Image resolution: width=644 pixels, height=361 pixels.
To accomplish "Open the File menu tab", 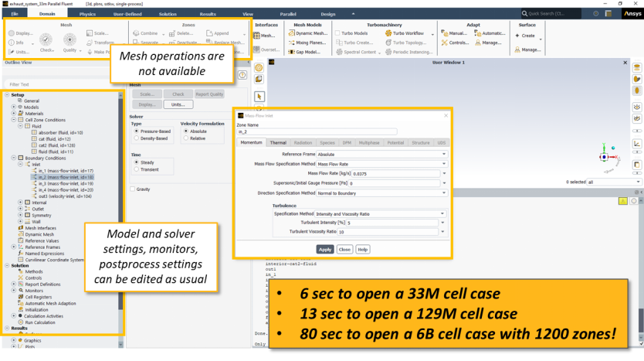I will click(x=15, y=14).
